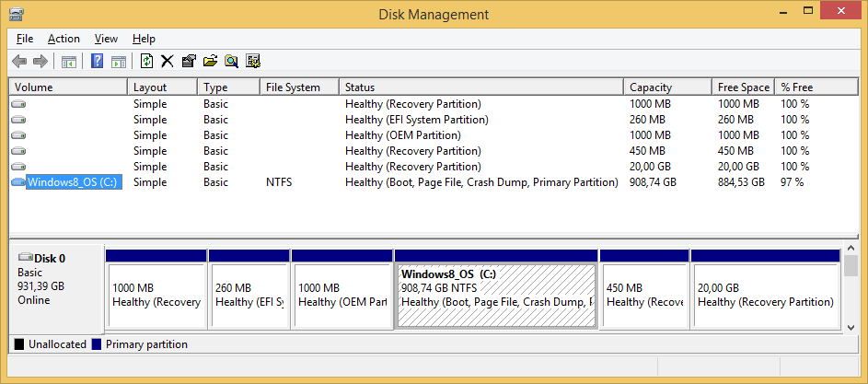Image resolution: width=868 pixels, height=384 pixels.
Task: Click the last toolbar settings icon
Action: click(253, 62)
